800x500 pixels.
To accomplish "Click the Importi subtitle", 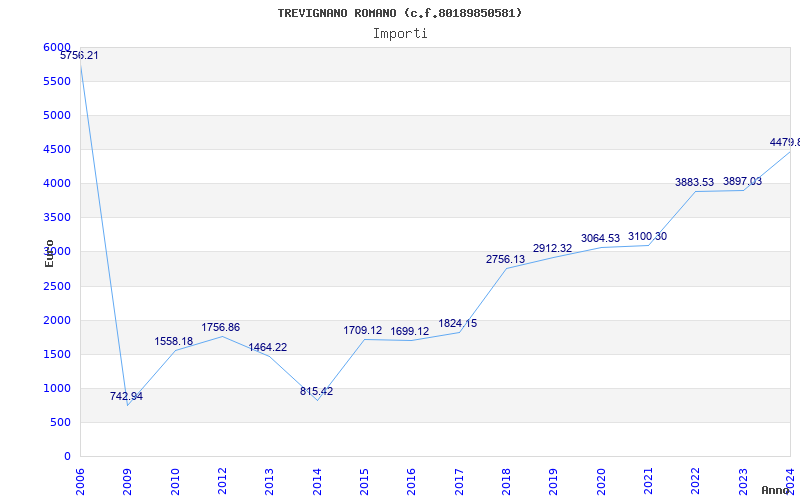I will coord(400,34).
